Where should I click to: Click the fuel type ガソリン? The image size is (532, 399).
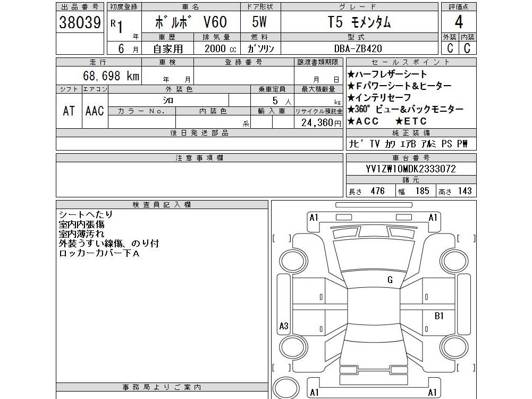tap(260, 48)
